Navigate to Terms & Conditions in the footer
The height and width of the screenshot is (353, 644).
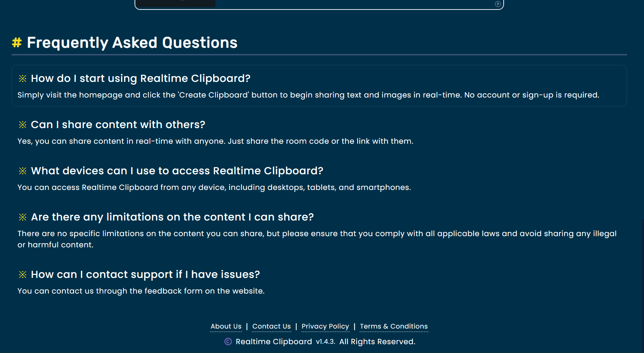tap(394, 326)
